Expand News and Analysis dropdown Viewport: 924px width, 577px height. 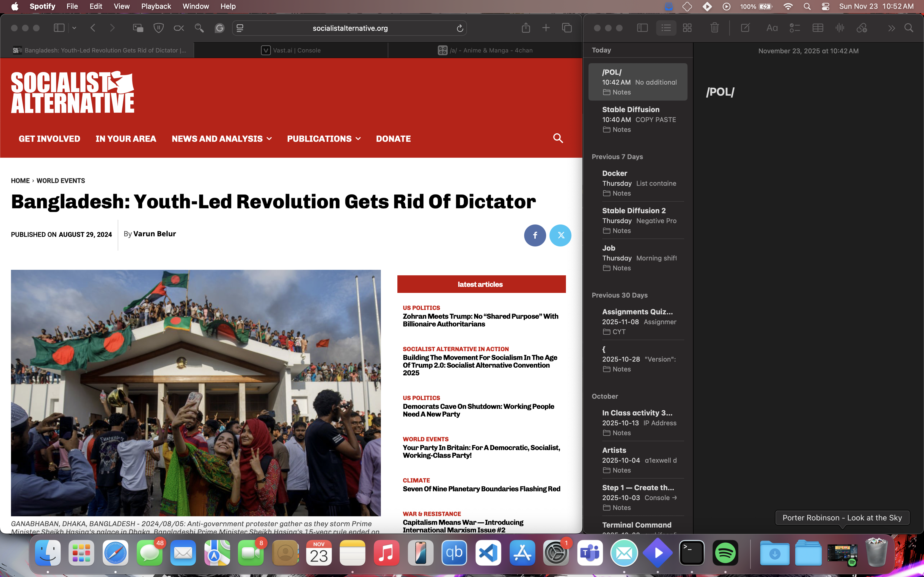[x=269, y=139]
